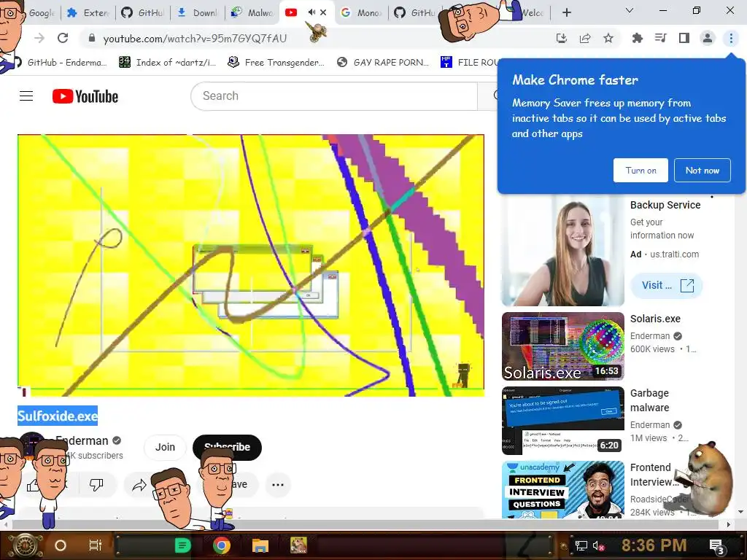
Task: Open the notification center icon
Action: (716, 546)
